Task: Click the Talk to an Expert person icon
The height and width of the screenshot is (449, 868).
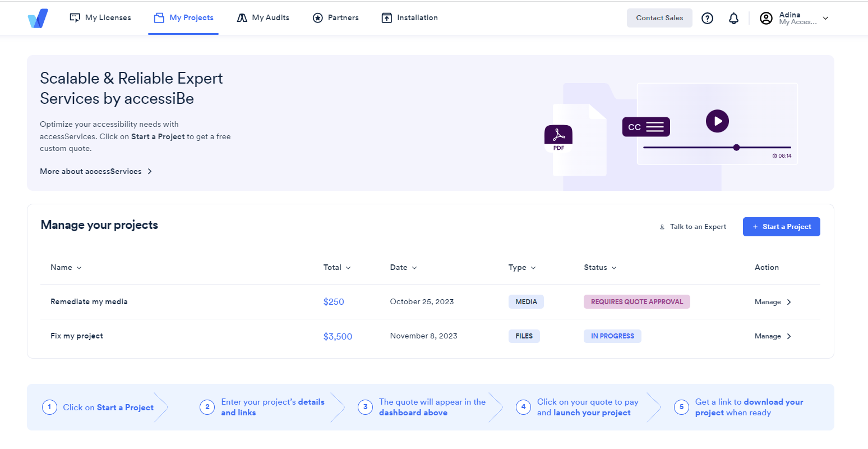Action: coord(663,227)
